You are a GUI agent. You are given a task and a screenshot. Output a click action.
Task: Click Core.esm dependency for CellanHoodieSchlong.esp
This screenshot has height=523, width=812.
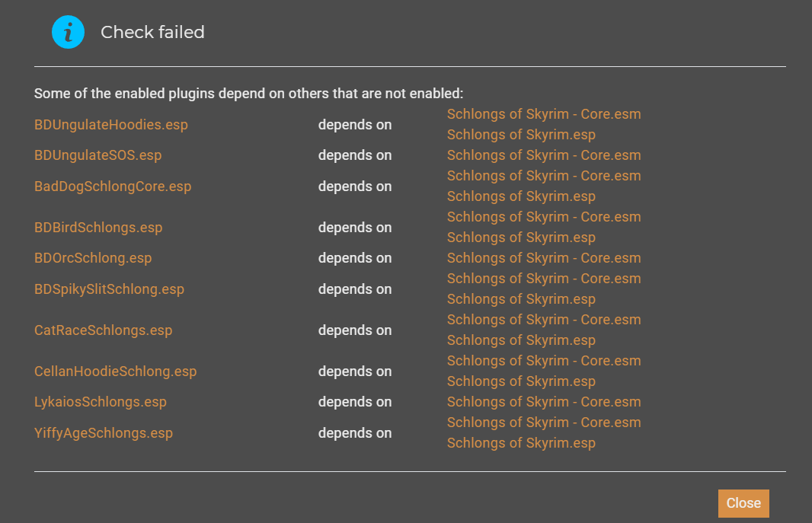[544, 361]
